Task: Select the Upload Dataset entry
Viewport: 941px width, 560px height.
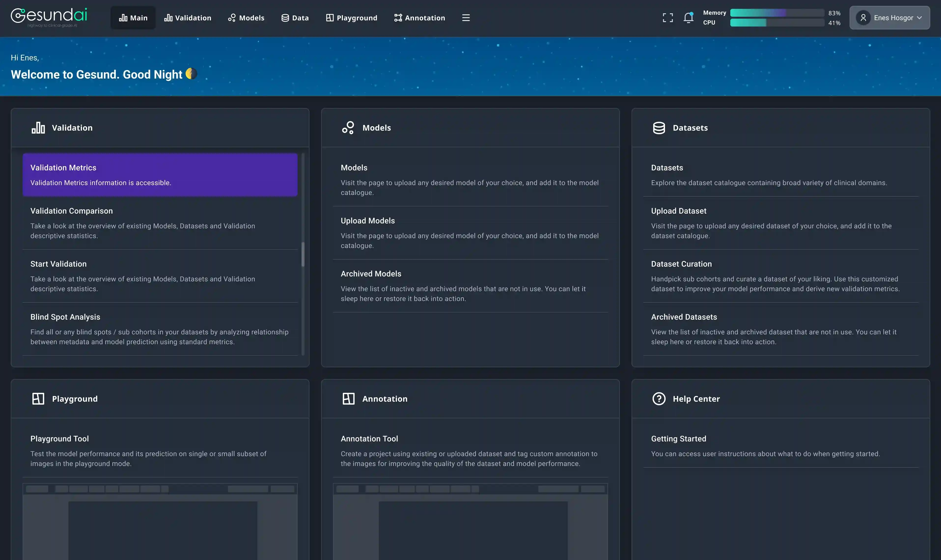Action: (x=678, y=211)
